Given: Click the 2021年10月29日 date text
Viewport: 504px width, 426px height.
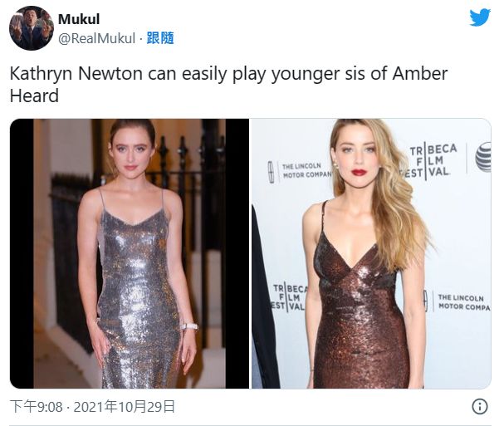Looking at the screenshot, I should pyautogui.click(x=124, y=407).
